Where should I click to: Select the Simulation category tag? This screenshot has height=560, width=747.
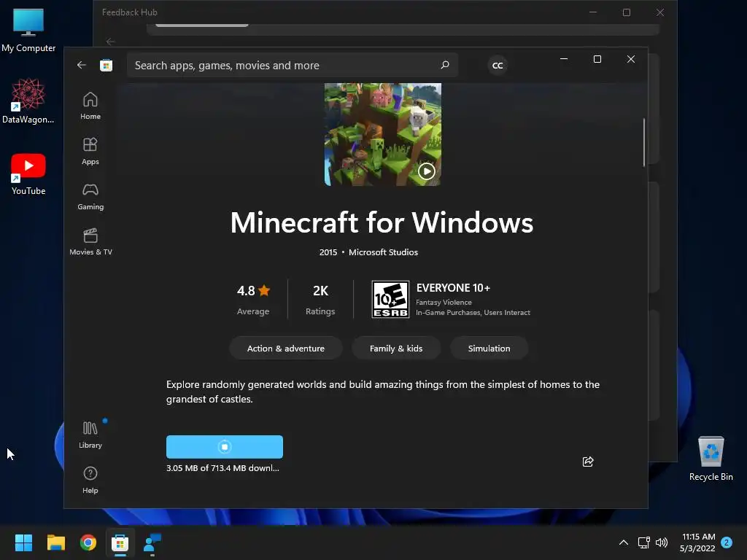[489, 348]
